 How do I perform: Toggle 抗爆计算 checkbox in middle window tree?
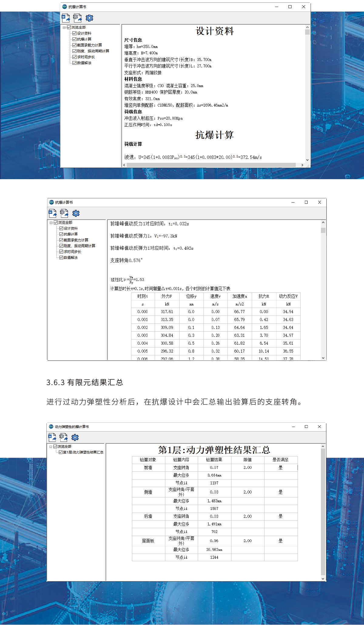[x=61, y=234]
